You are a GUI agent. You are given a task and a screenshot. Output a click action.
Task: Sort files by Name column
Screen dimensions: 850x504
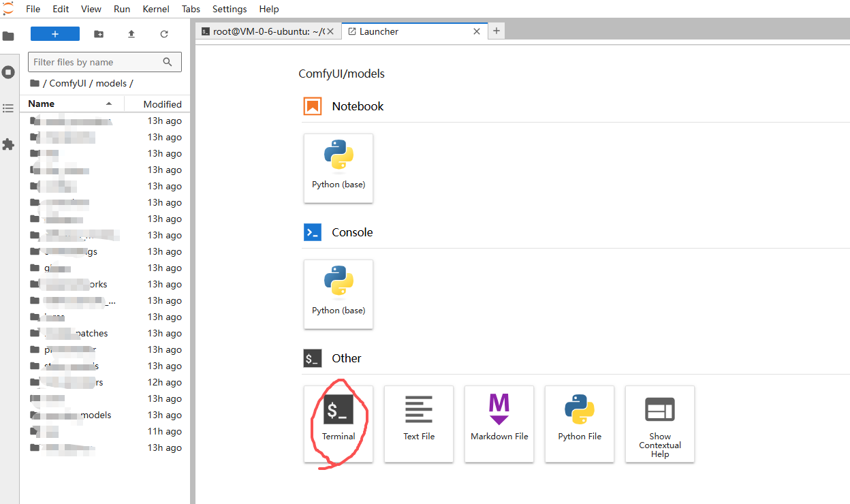pos(71,104)
